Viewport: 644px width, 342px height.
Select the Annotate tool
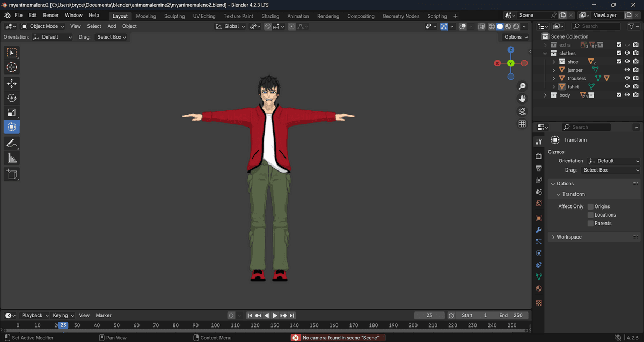click(x=11, y=143)
